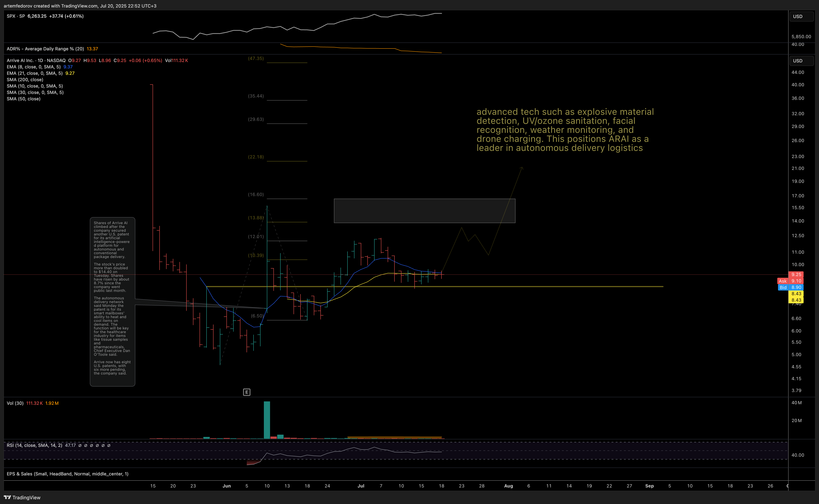Select the EMA (21, close, 0, SMA, 5) legend
Screen dimensions: 819x504
35,73
